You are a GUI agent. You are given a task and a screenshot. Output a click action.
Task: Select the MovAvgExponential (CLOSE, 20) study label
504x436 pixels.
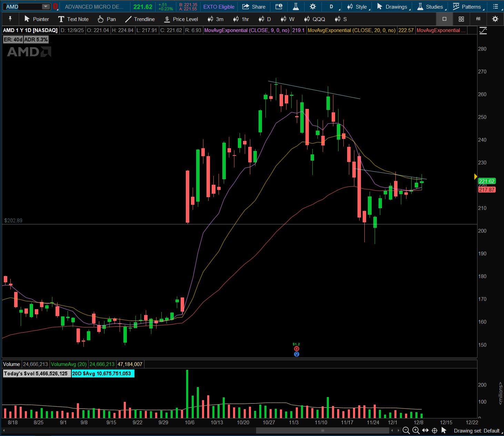pos(351,30)
